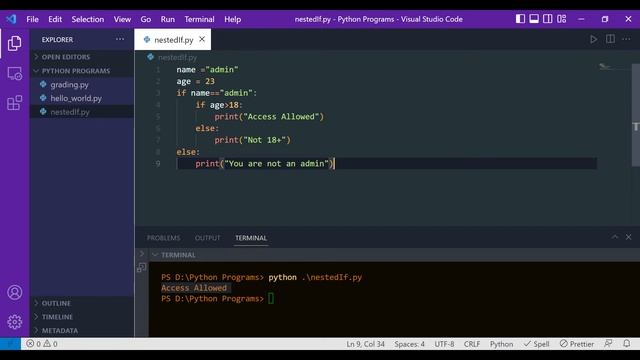Click the split terminal icon beside terminal
Viewport: 640px width, 360px height.
pyautogui.click(x=142, y=267)
